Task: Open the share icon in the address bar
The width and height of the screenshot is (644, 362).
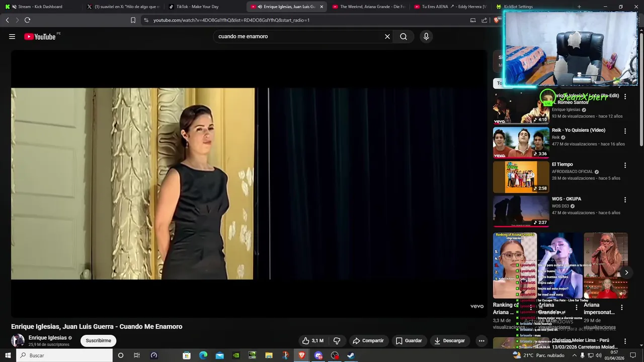Action: point(484,20)
